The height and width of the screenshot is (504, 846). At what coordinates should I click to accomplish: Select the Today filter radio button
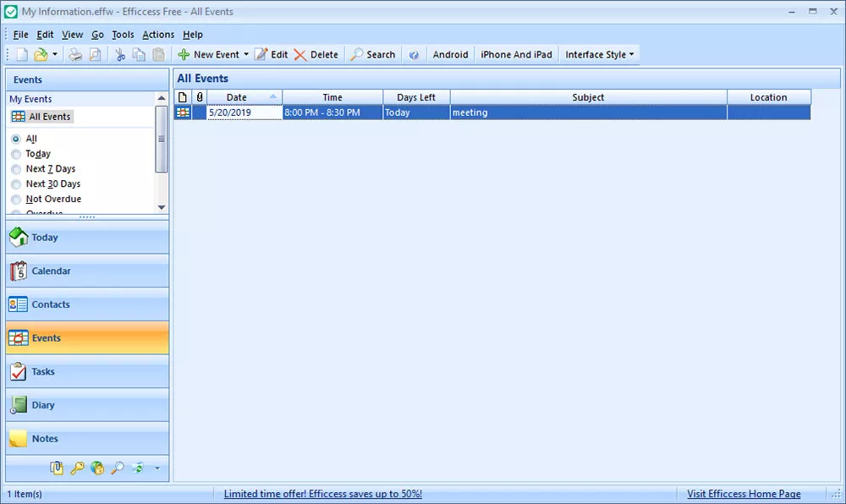coord(16,154)
